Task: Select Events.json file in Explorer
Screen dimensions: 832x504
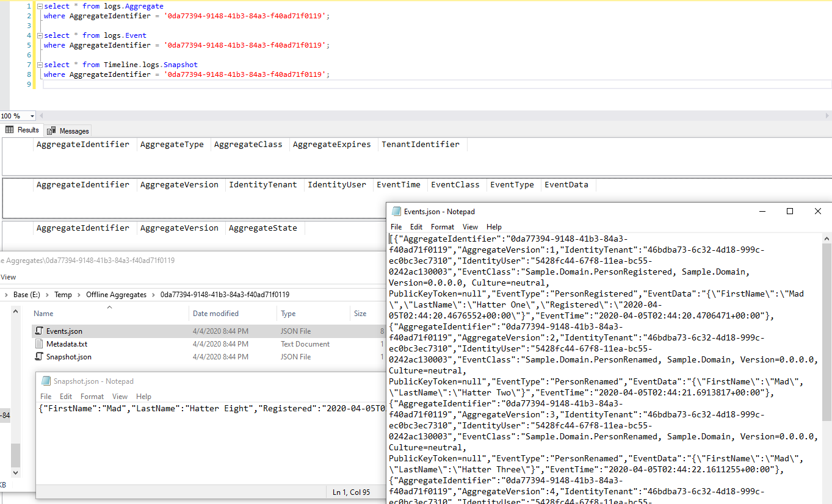Action: tap(64, 331)
